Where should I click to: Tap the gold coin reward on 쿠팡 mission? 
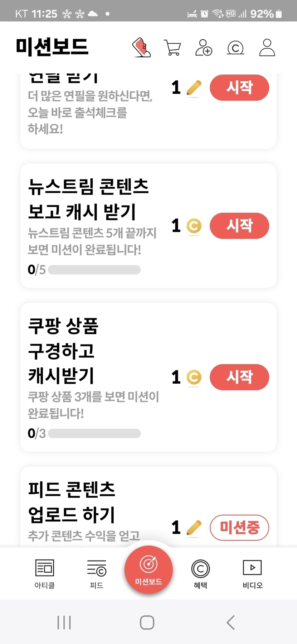[x=194, y=377]
